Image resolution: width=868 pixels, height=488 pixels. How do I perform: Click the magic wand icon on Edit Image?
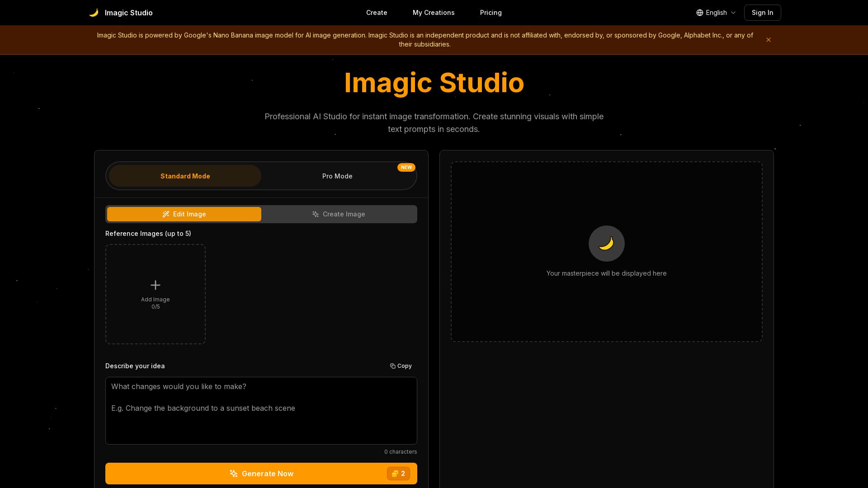tap(166, 214)
